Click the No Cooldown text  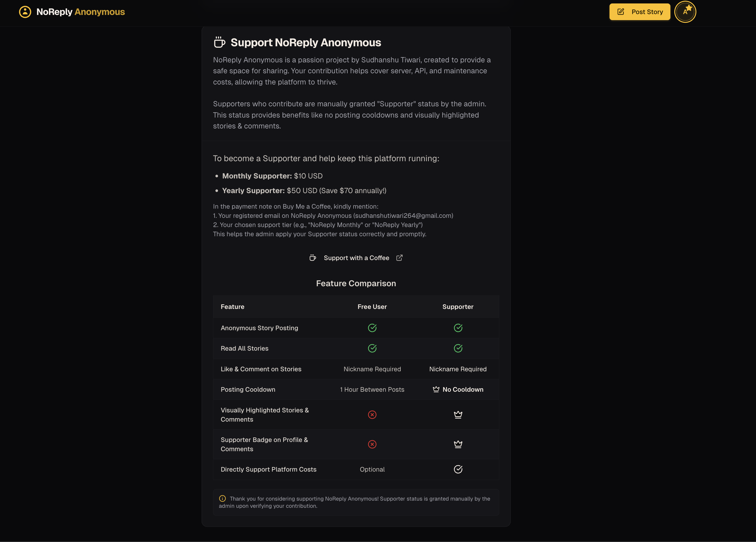pos(463,389)
